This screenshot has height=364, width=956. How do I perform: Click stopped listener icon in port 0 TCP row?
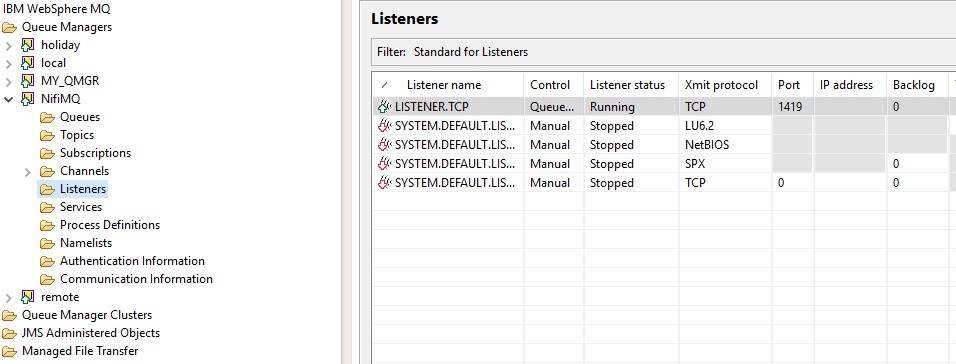click(384, 182)
